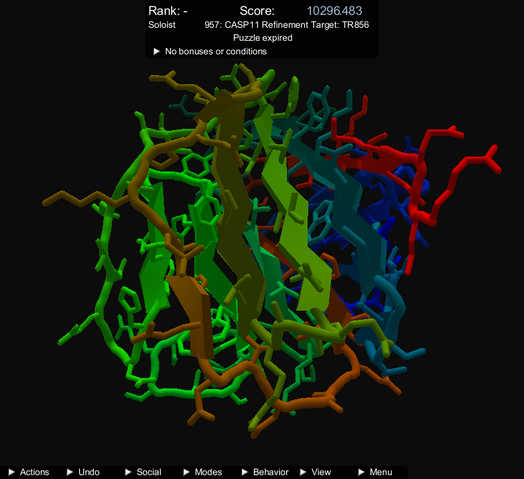The height and width of the screenshot is (479, 524).
Task: Click the 'Soloist' text
Action: pos(162,25)
